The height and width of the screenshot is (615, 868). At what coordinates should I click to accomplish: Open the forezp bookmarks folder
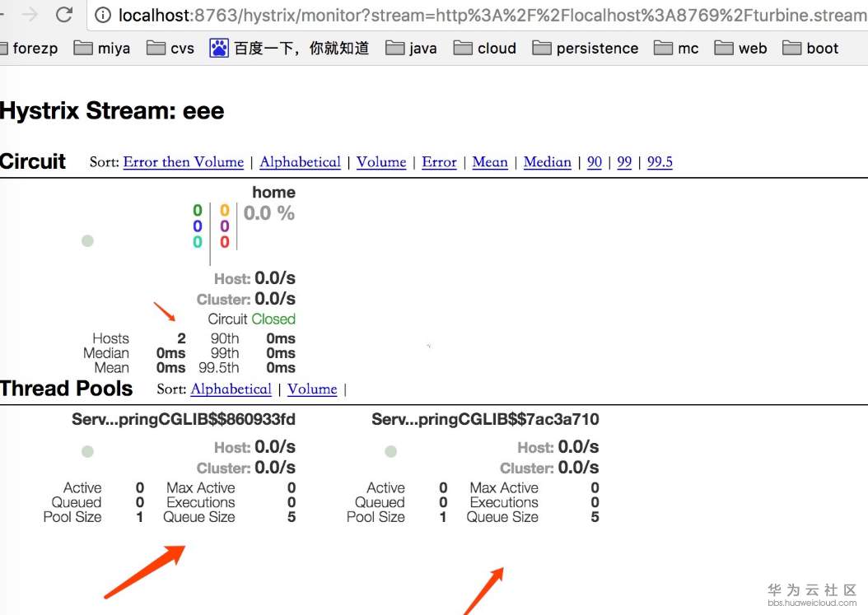click(x=28, y=48)
